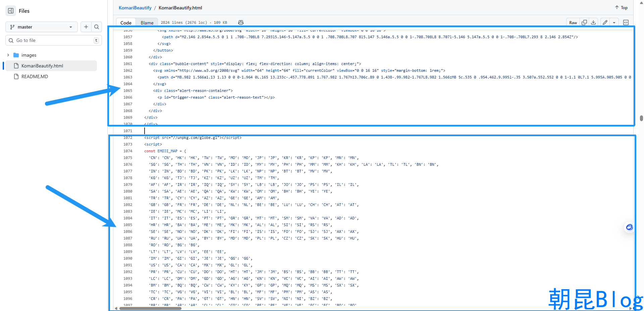Image resolution: width=644 pixels, height=311 pixels.
Task: Download the raw file
Action: (x=593, y=22)
